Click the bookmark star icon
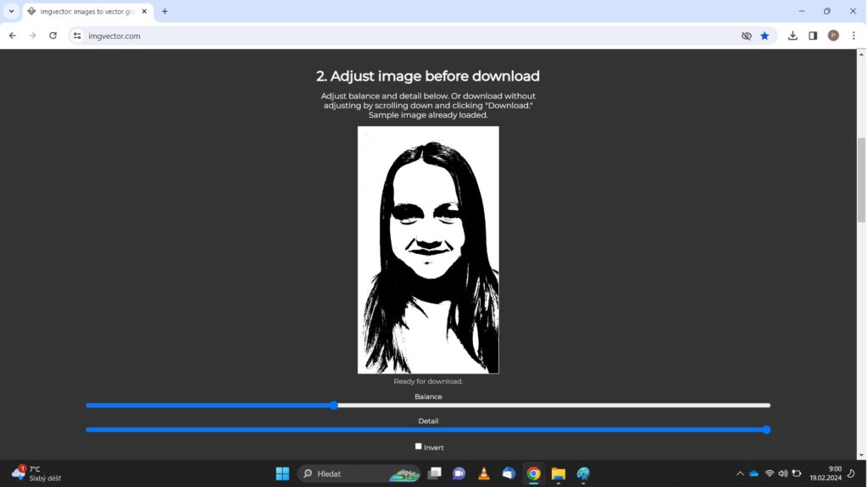Viewport: 868px width, 487px height. (x=765, y=36)
